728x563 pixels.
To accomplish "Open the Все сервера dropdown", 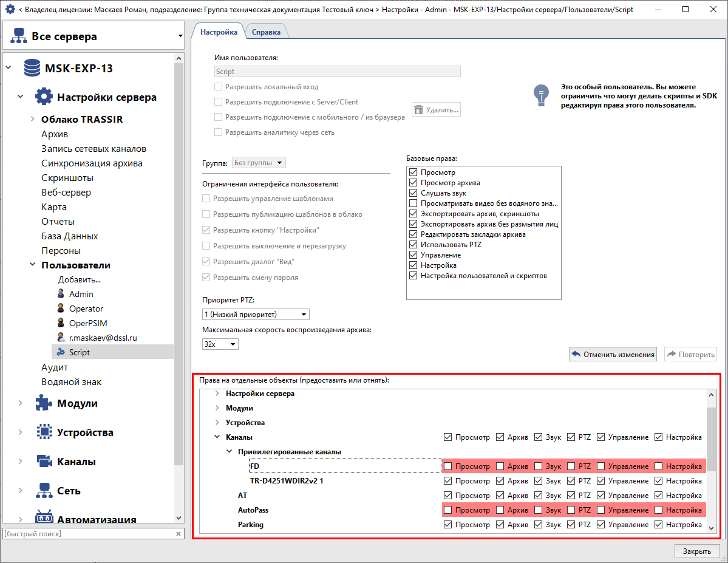I will (180, 36).
